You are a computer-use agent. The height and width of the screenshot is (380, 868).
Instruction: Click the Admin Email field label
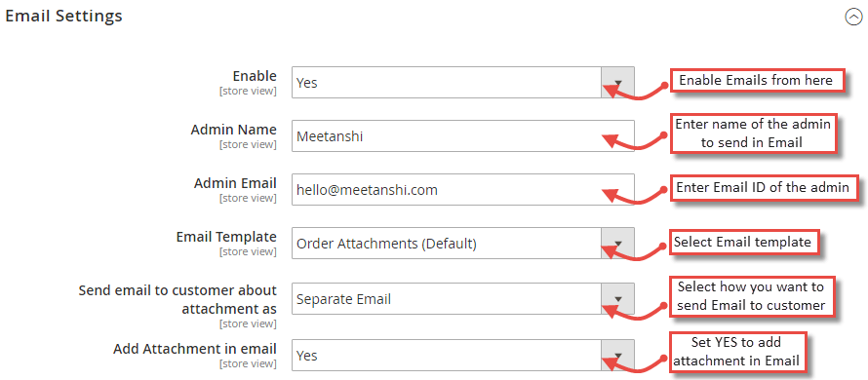pos(235,183)
